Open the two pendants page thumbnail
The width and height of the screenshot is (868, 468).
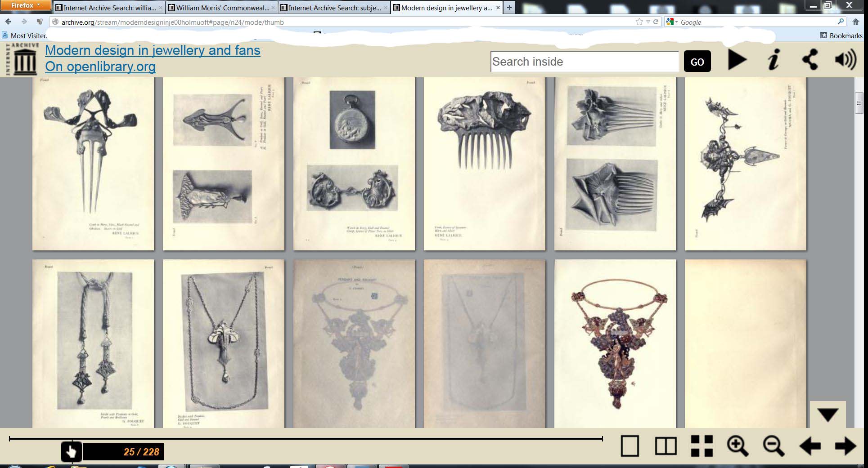click(x=224, y=164)
